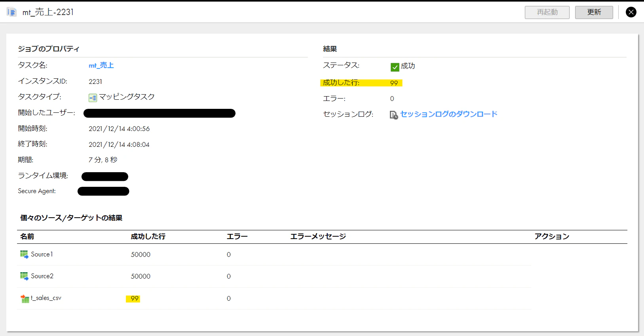Click the 成功した行 column header in table
The width and height of the screenshot is (644, 336).
pyautogui.click(x=148, y=236)
